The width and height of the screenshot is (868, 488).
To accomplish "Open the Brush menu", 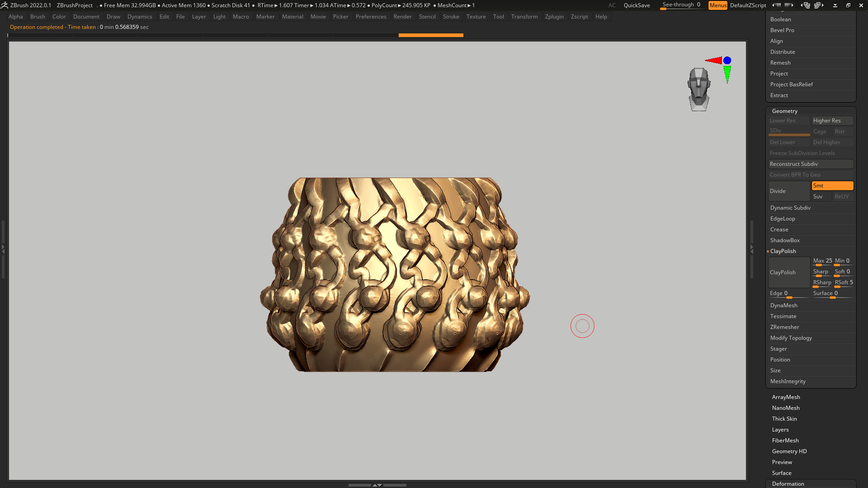I will 38,17.
